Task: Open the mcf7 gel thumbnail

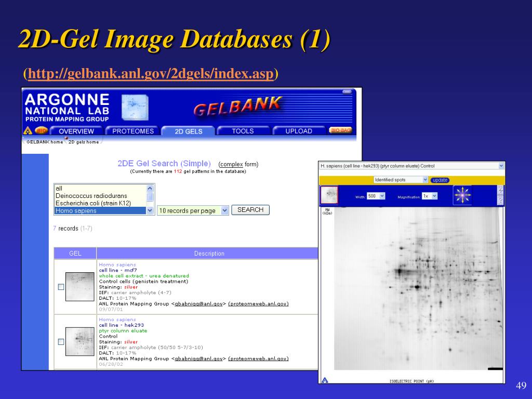Action: pos(79,287)
